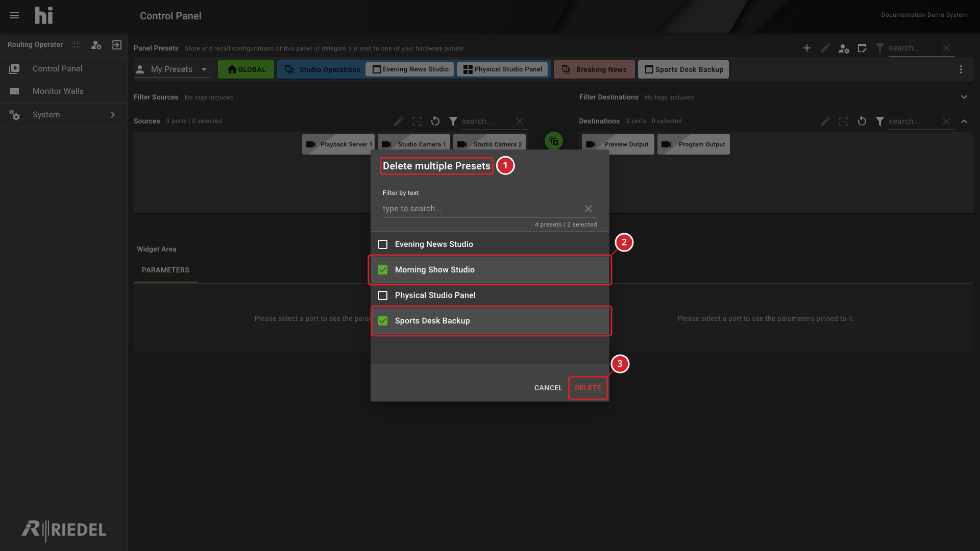Click the DELETE button in dialog
The height and width of the screenshot is (551, 980).
588,388
